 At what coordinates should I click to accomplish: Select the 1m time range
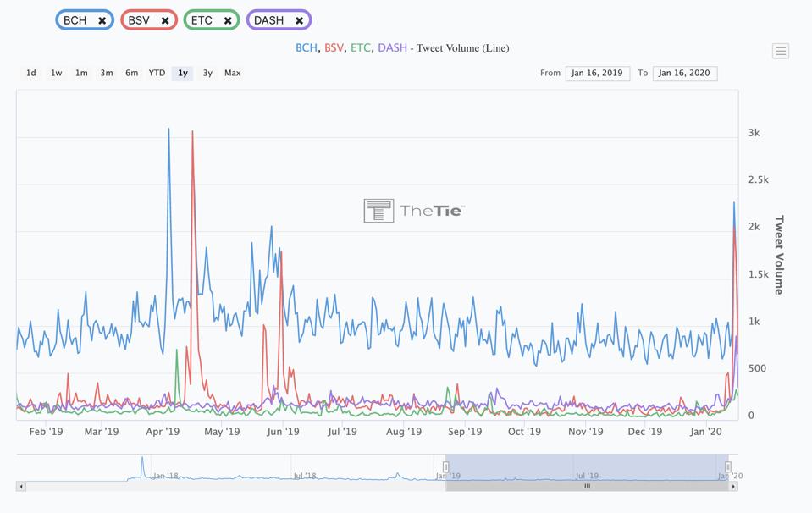81,73
